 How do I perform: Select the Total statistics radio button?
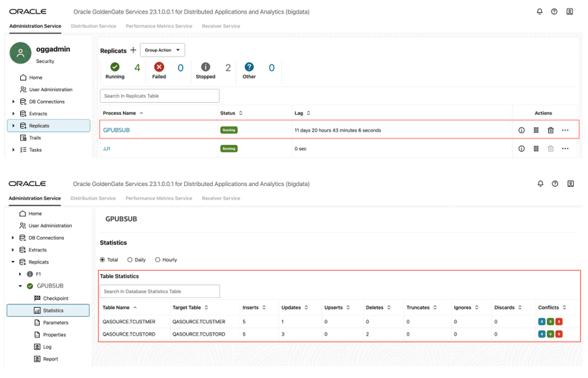point(102,260)
